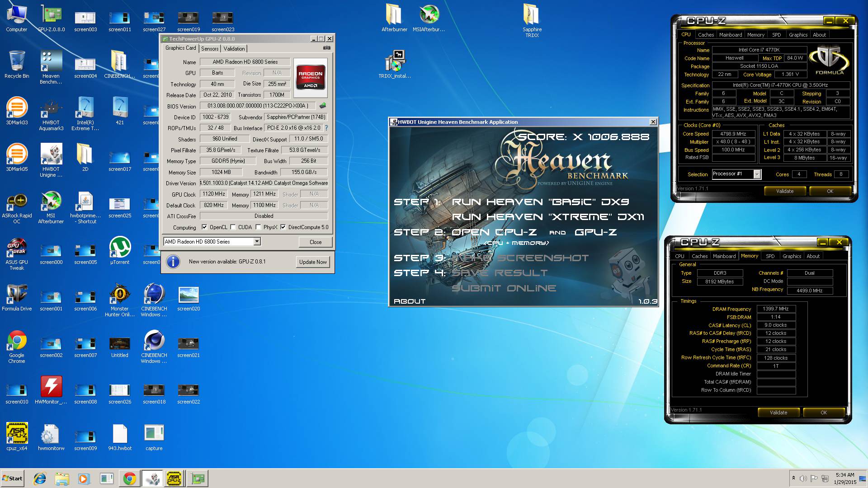Select the 943.hwbot file icon
This screenshot has width=868, height=488.
click(120, 437)
